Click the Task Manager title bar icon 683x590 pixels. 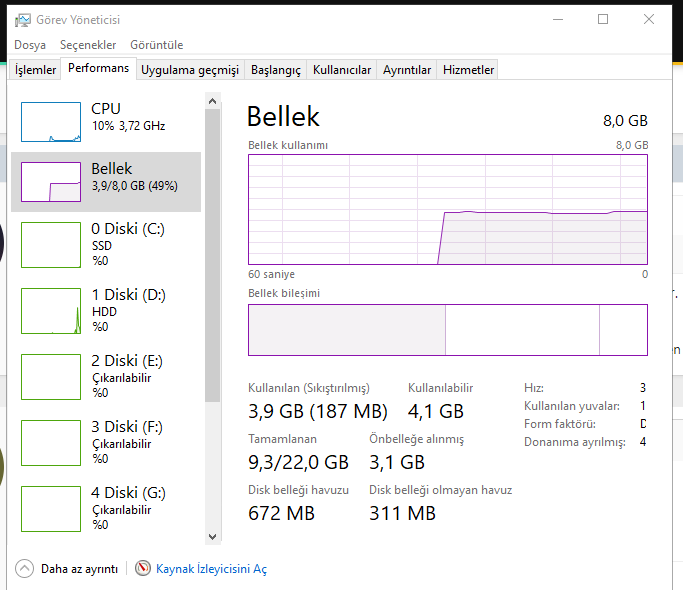point(22,19)
